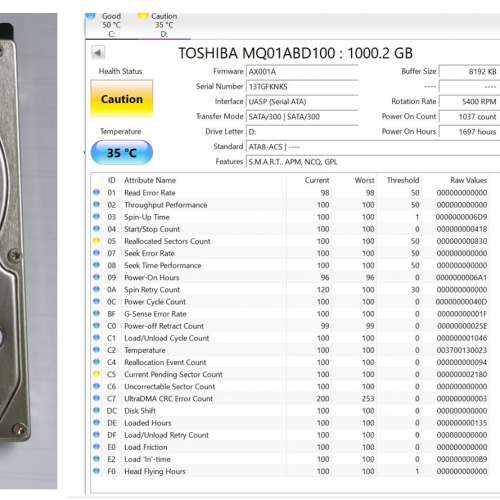Click the status icon for Spin Retry Count
Image resolution: width=500 pixels, height=500 pixels.
tap(97, 289)
